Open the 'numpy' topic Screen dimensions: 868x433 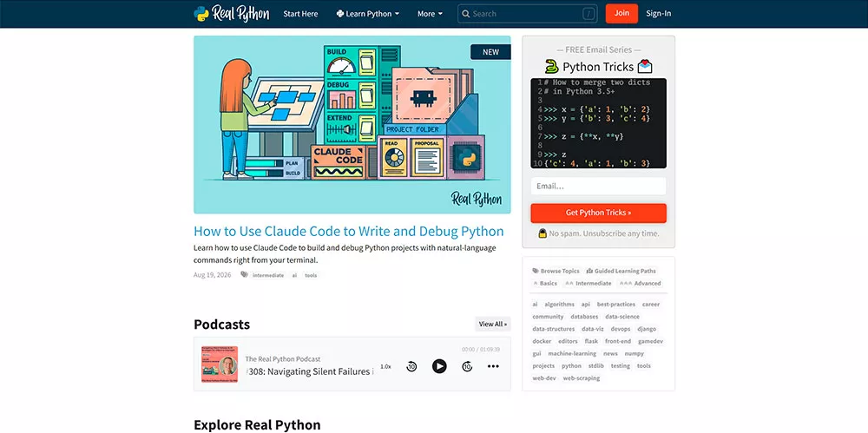pos(635,353)
